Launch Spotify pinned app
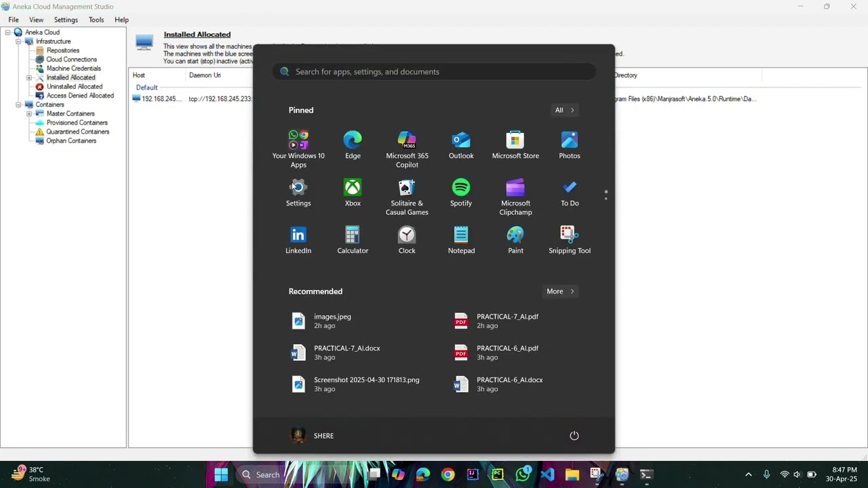868x488 pixels. click(x=461, y=192)
